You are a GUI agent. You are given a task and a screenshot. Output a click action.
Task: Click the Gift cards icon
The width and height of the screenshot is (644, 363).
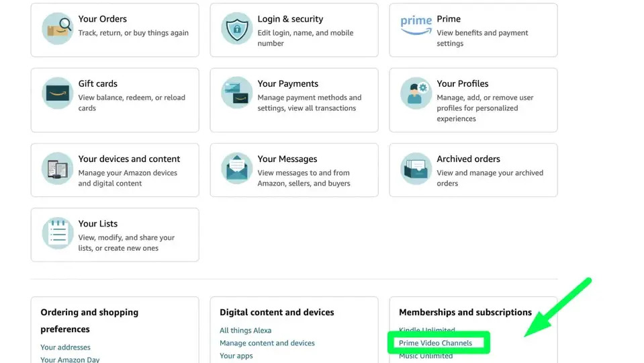coord(58,93)
